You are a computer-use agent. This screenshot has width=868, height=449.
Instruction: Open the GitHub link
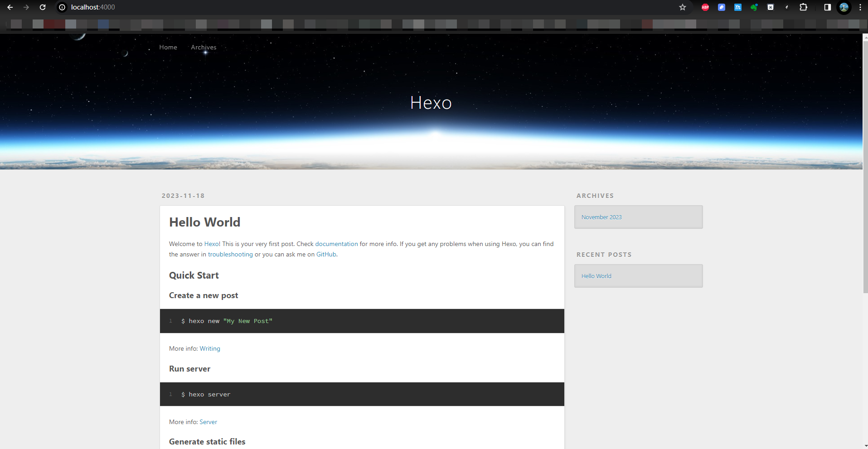point(326,254)
